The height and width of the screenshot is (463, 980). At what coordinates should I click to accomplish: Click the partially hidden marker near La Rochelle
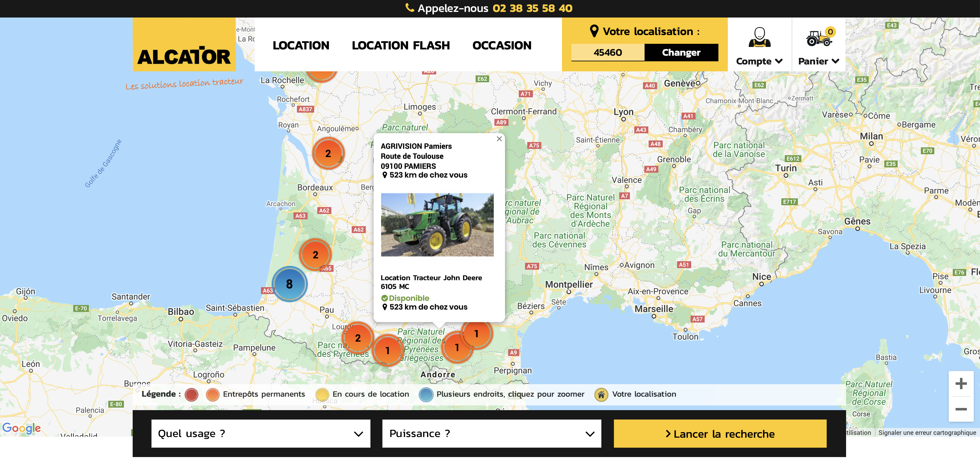coord(322,76)
